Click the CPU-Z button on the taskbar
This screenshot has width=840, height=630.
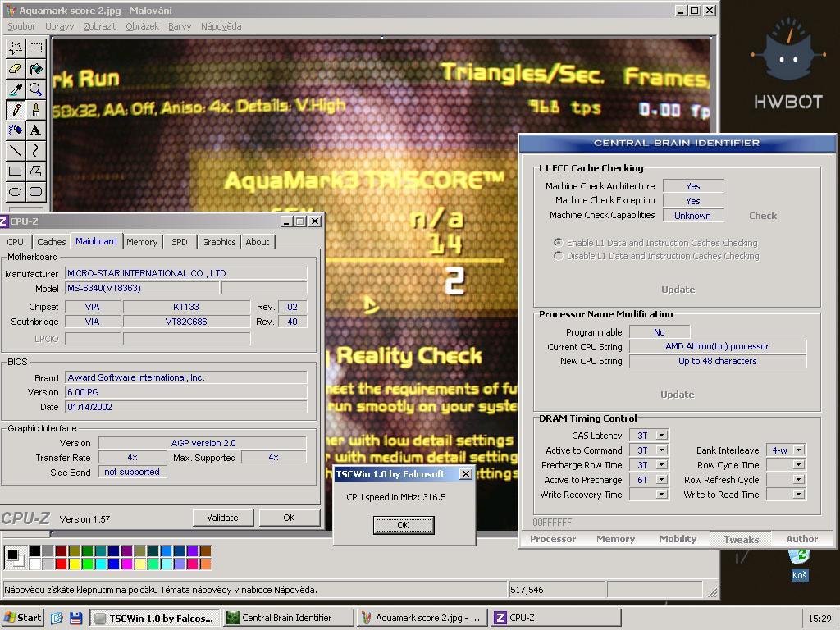(556, 618)
